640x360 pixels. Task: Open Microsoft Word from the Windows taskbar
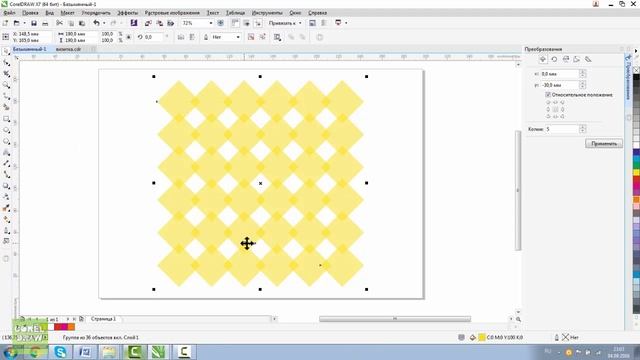[x=85, y=352]
